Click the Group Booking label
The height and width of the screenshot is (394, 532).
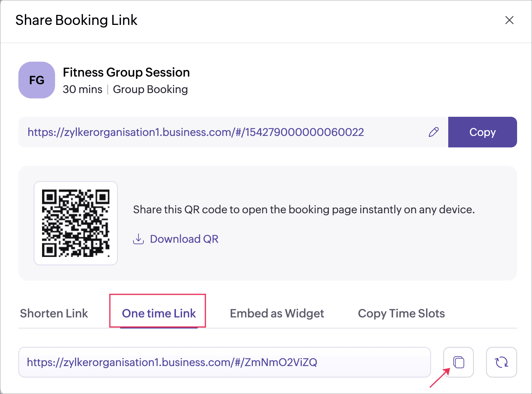[x=150, y=90]
